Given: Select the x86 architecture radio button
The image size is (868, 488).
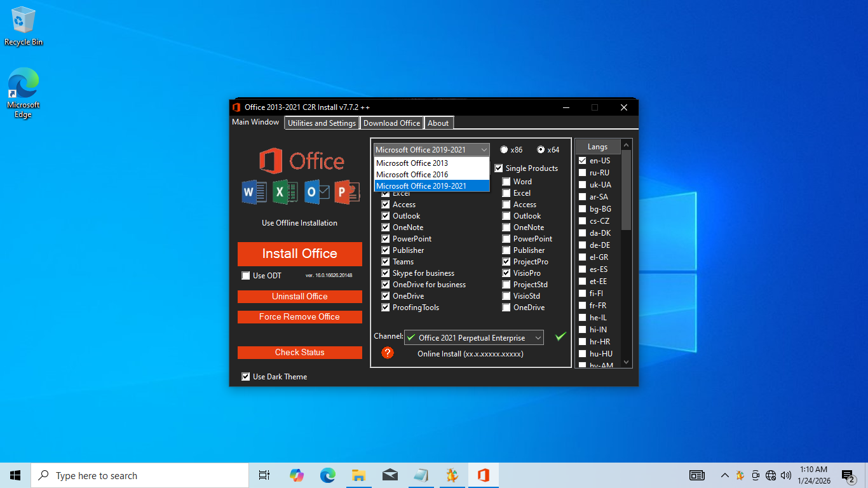Looking at the screenshot, I should pyautogui.click(x=505, y=150).
